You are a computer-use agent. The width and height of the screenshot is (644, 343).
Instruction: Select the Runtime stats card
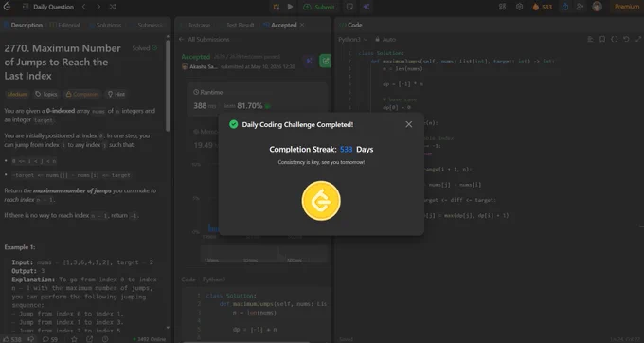[x=258, y=99]
